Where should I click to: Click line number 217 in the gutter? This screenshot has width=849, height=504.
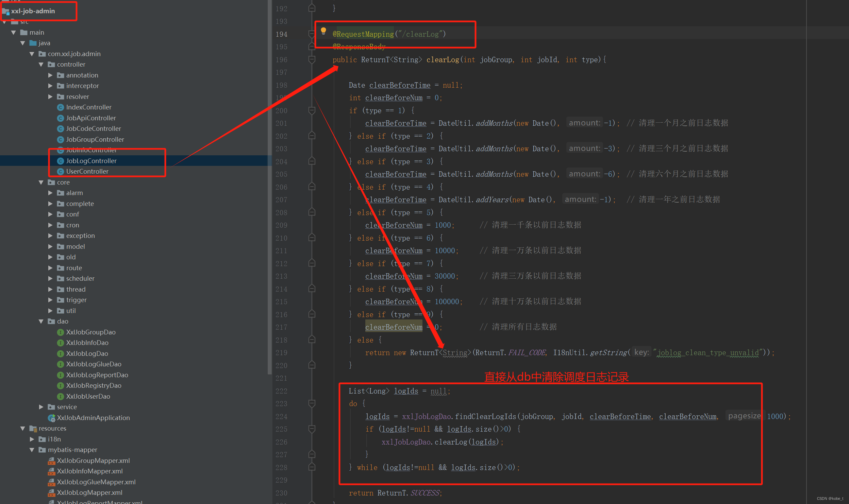(x=281, y=327)
